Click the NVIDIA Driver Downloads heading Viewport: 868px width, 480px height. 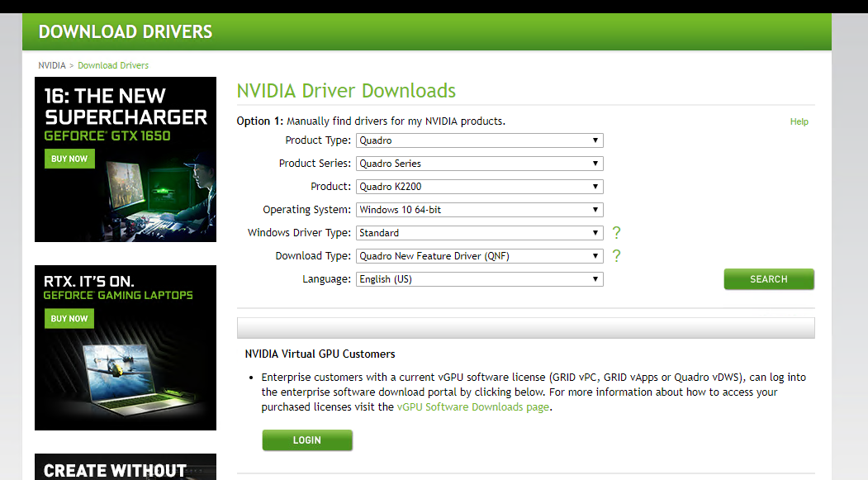coord(347,91)
